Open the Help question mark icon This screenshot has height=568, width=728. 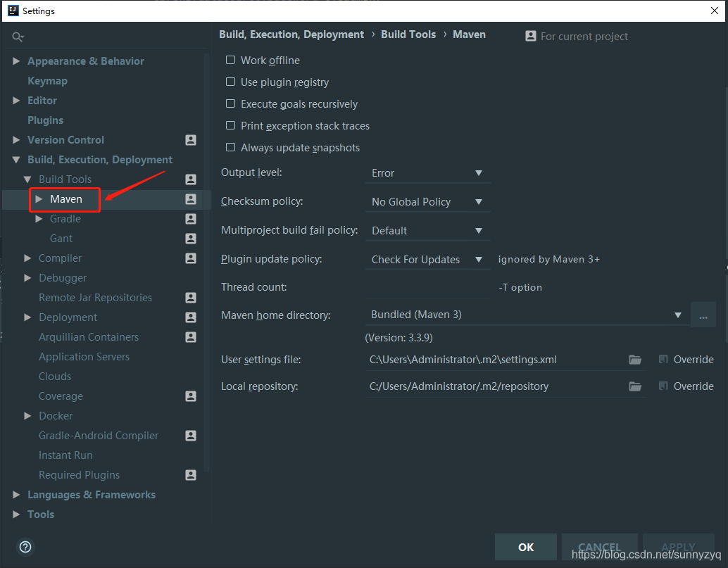tap(25, 547)
